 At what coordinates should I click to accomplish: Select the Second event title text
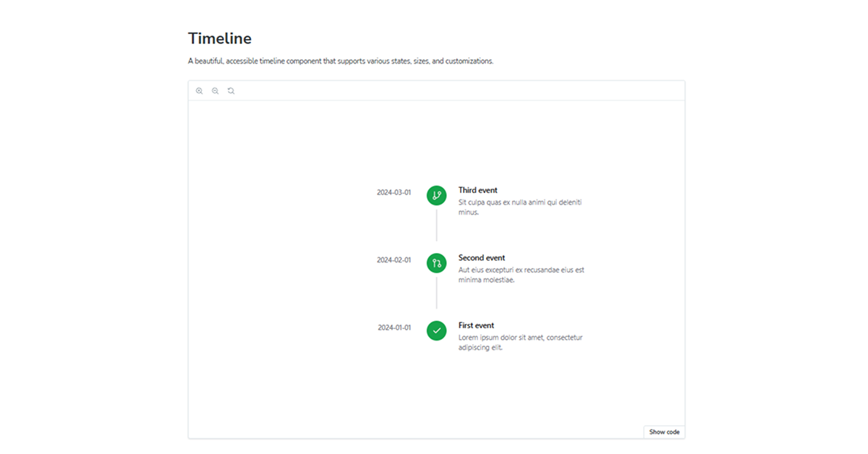[x=482, y=257]
